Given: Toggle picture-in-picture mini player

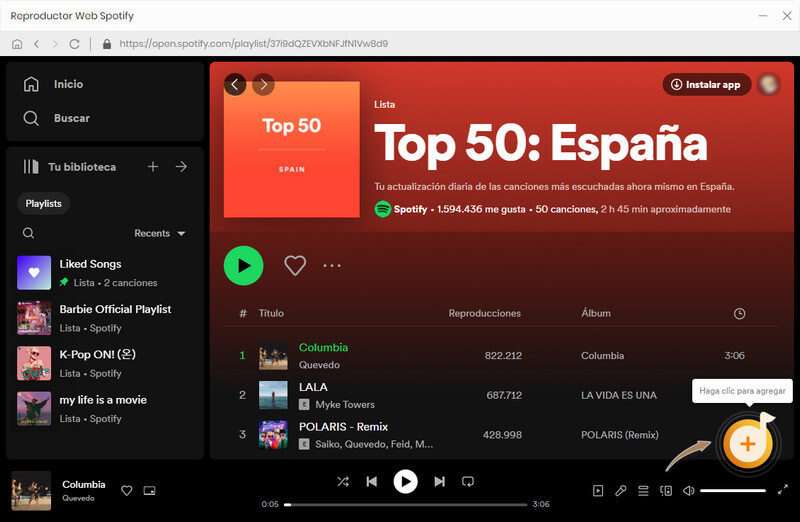Looking at the screenshot, I should tap(149, 491).
